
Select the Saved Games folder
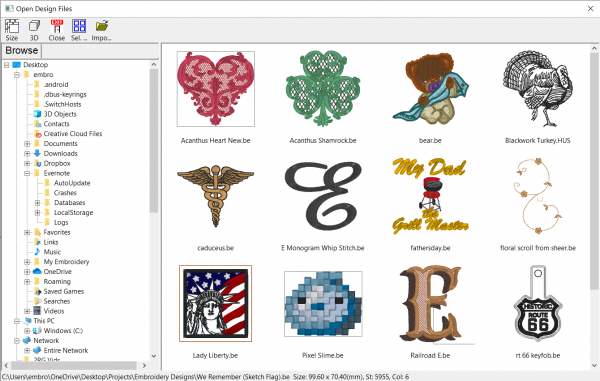tap(64, 291)
